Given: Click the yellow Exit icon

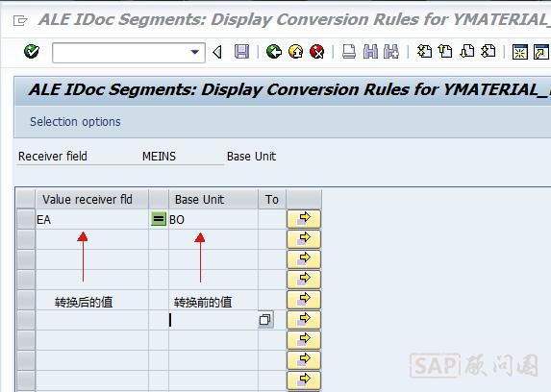Looking at the screenshot, I should coord(295,52).
